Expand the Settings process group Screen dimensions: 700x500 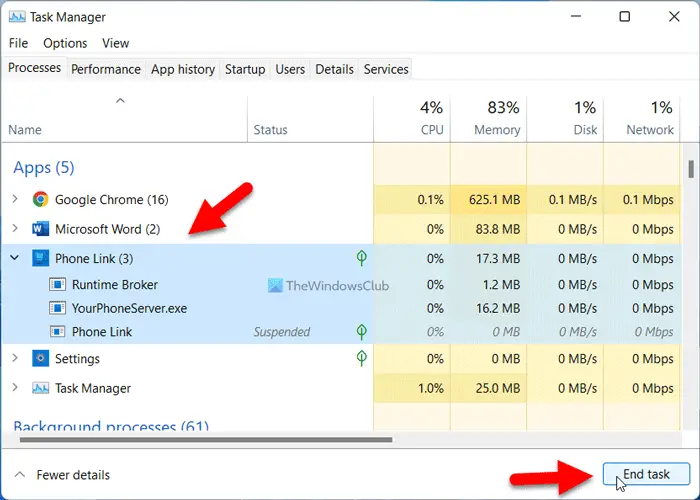point(15,358)
